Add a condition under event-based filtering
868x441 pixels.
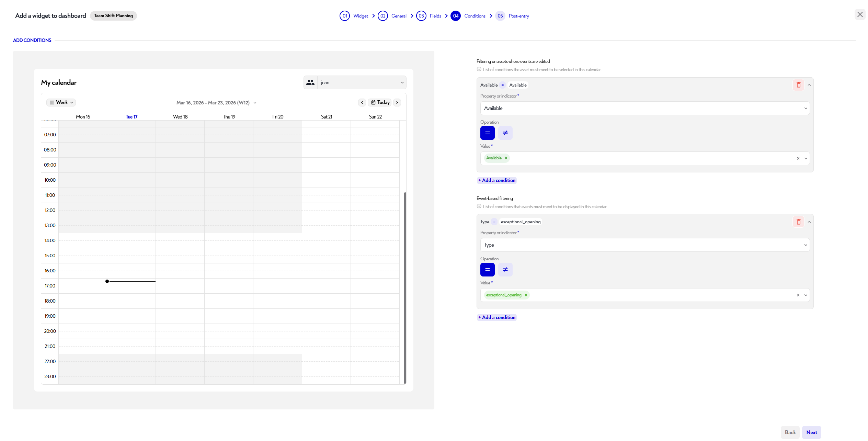[x=497, y=317]
